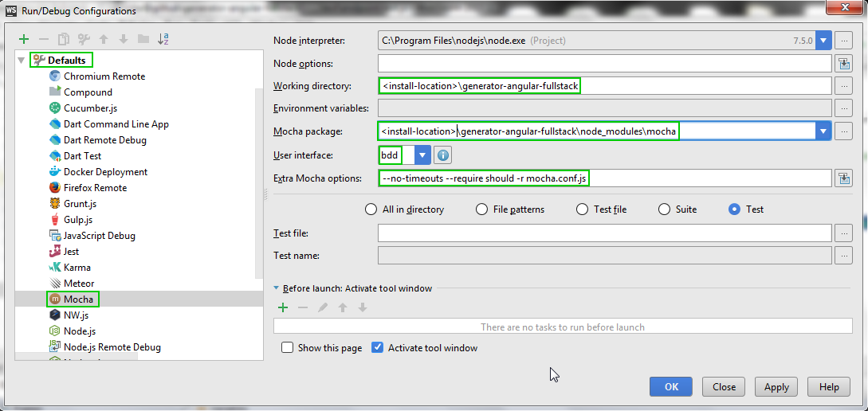Click the Node options input field
This screenshot has width=868, height=411.
pyautogui.click(x=604, y=64)
